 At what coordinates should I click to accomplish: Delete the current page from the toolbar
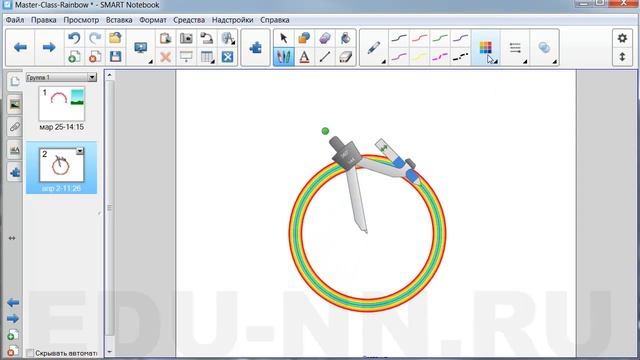click(x=95, y=57)
